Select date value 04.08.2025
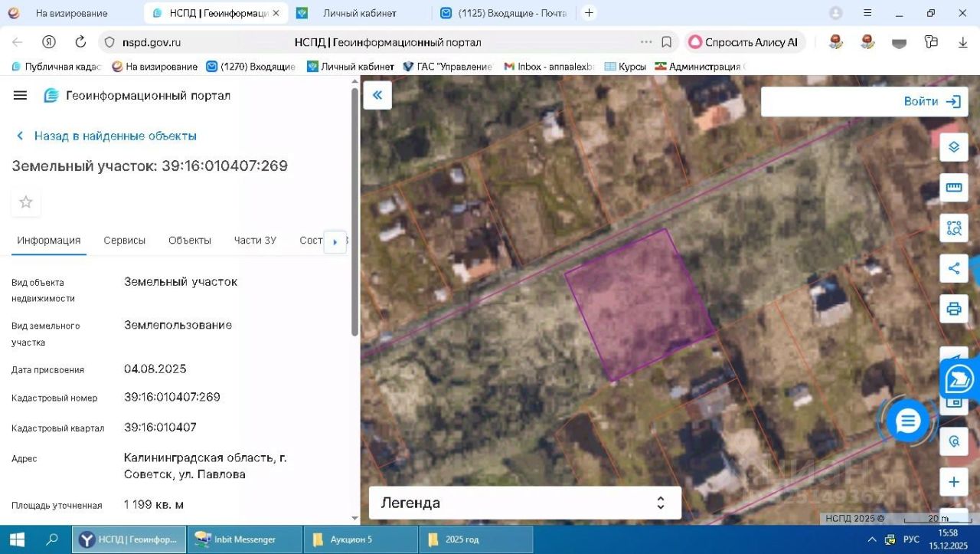Viewport: 980px width, 554px height. point(155,369)
